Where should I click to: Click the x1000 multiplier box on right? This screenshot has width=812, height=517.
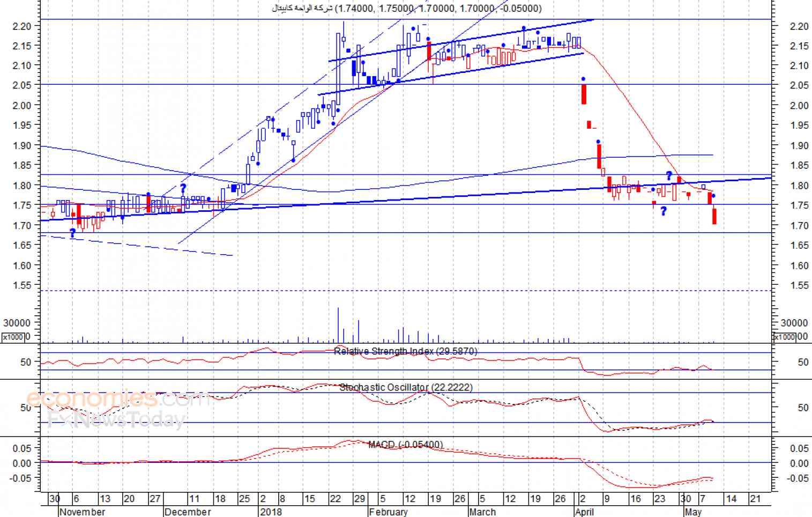[784, 337]
